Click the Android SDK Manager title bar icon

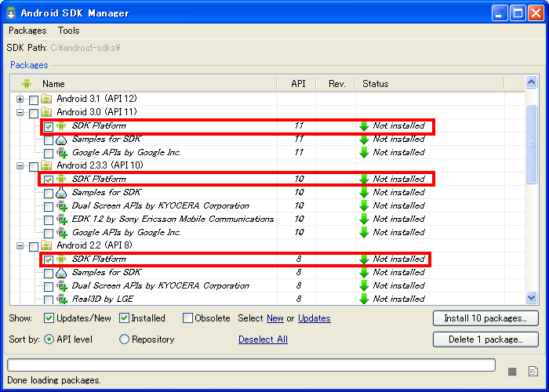tap(11, 13)
